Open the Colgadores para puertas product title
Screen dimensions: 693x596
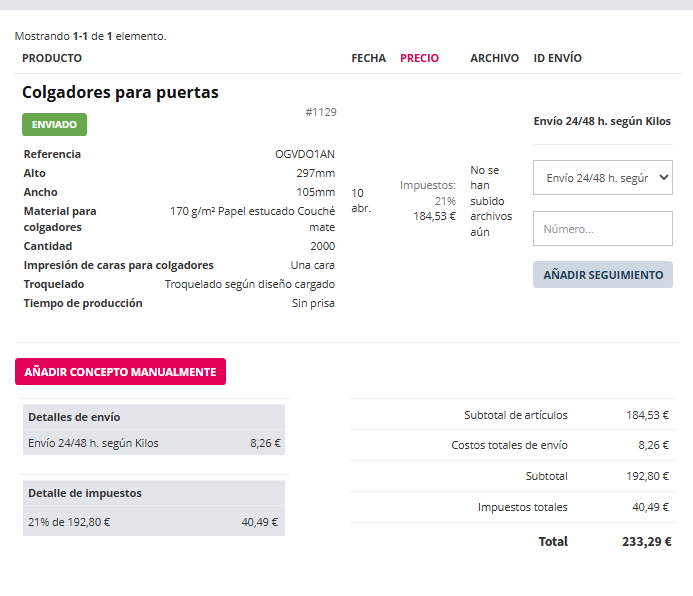click(x=120, y=93)
